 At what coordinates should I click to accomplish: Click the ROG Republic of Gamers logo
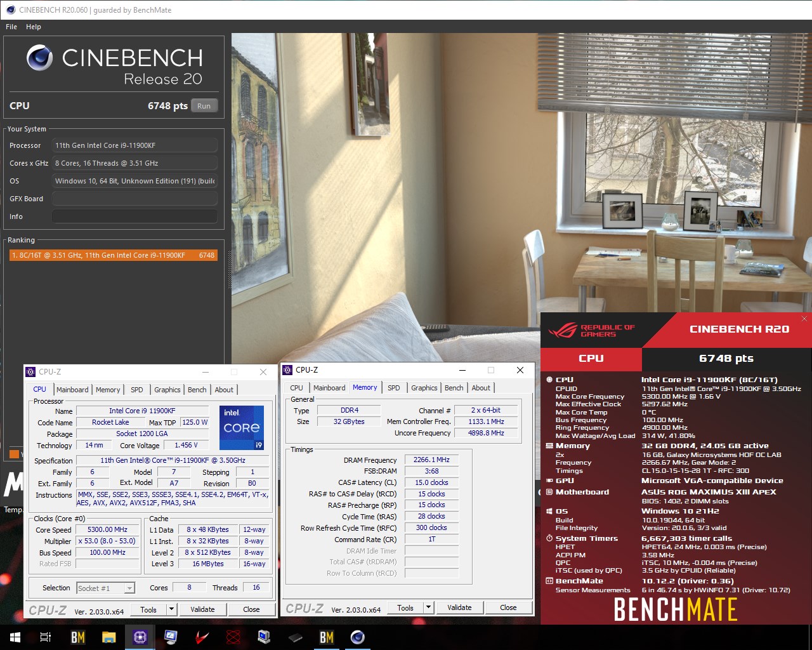591,330
